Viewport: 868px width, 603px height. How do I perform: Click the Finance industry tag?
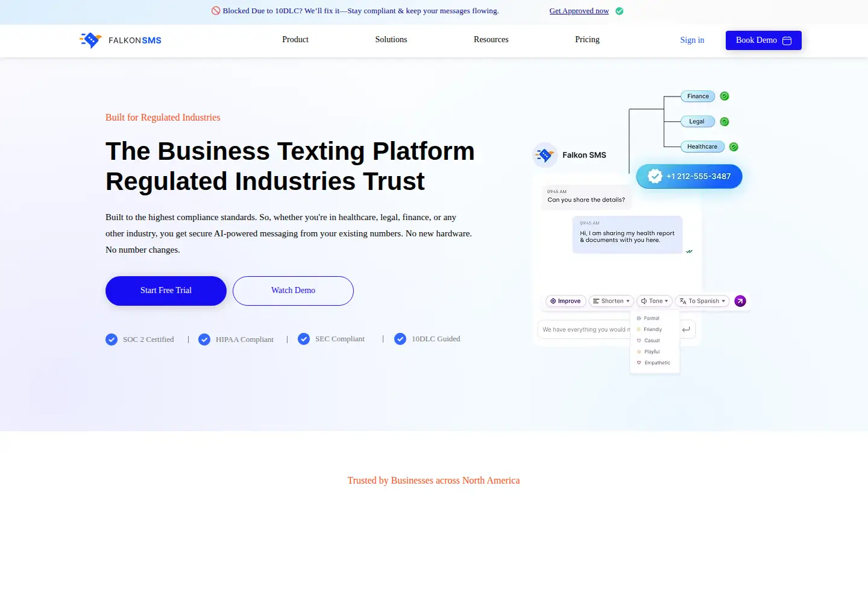tap(698, 96)
